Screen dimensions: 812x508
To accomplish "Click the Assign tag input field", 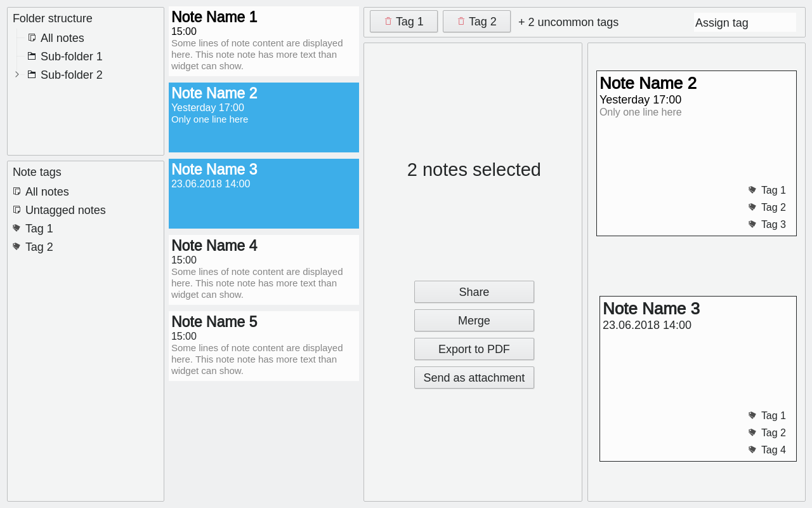I will coord(744,22).
